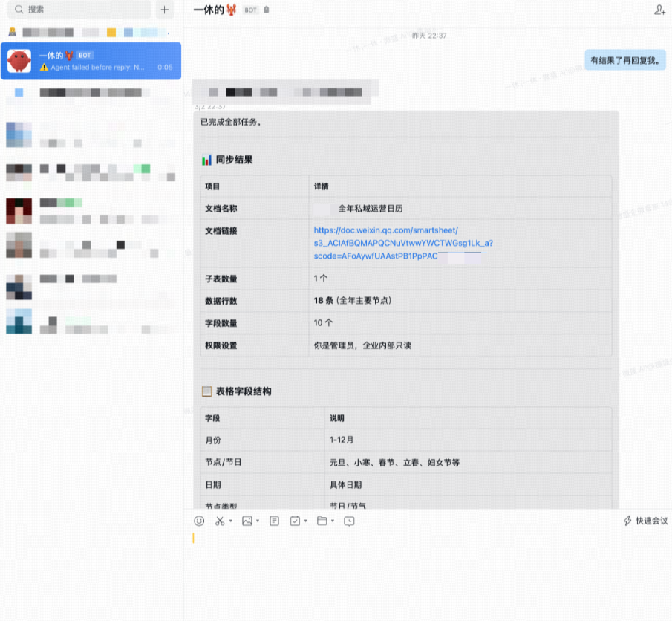The image size is (672, 621).
Task: Expand the folder options arrow
Action: pos(333,521)
